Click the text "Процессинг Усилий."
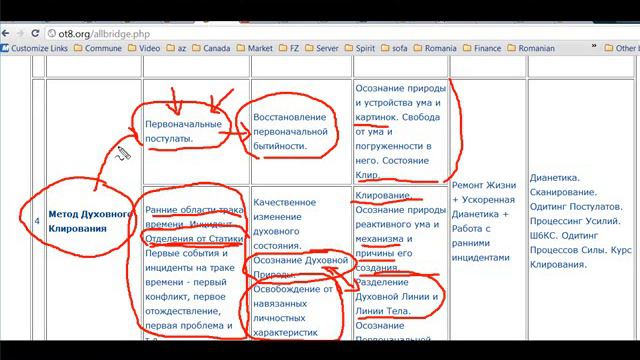Image resolution: width=640 pixels, height=360 pixels. pos(575,221)
